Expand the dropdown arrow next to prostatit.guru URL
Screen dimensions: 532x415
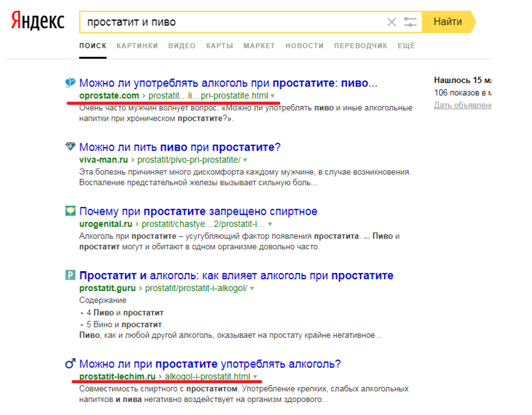click(x=252, y=288)
